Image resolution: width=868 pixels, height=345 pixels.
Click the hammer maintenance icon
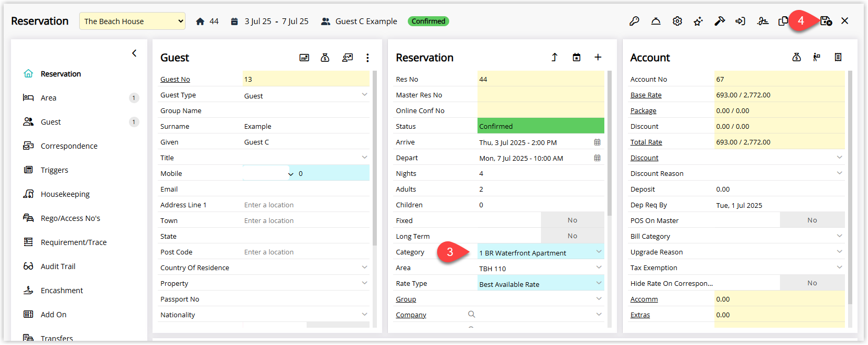click(720, 21)
